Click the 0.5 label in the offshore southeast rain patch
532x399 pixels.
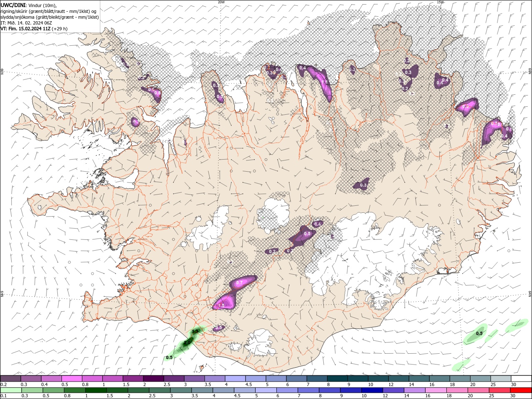coord(479,333)
